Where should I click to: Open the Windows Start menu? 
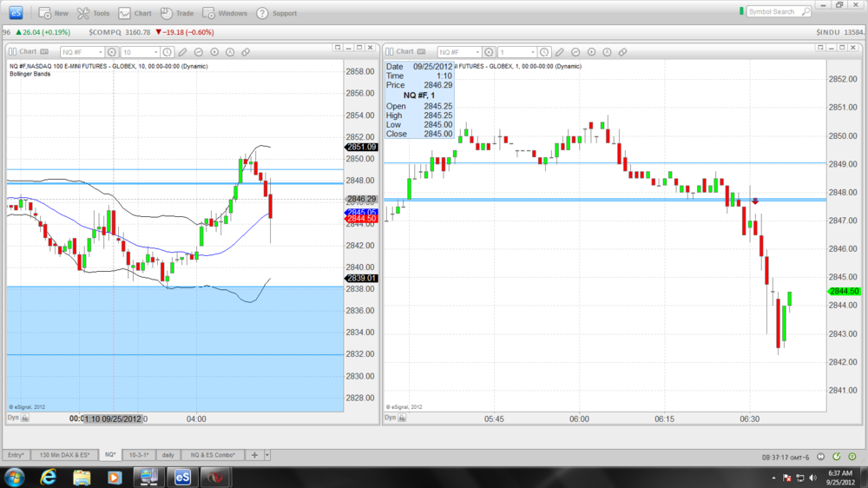pyautogui.click(x=14, y=477)
